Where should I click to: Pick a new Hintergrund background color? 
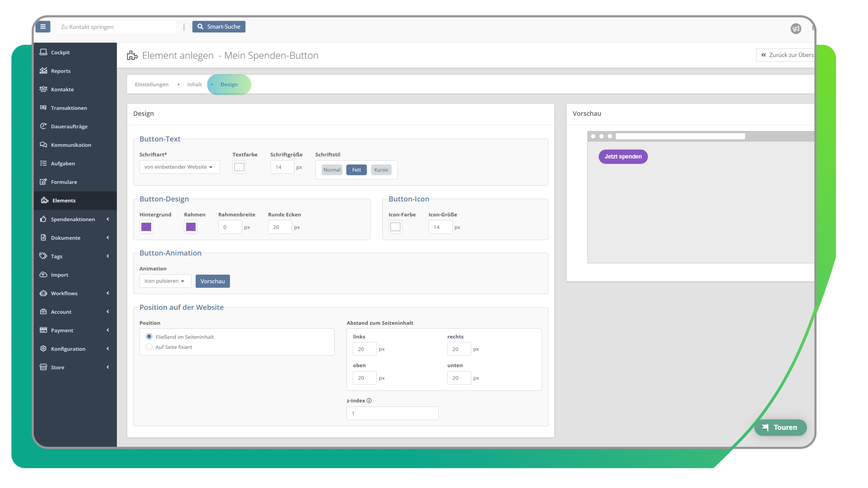(x=146, y=227)
